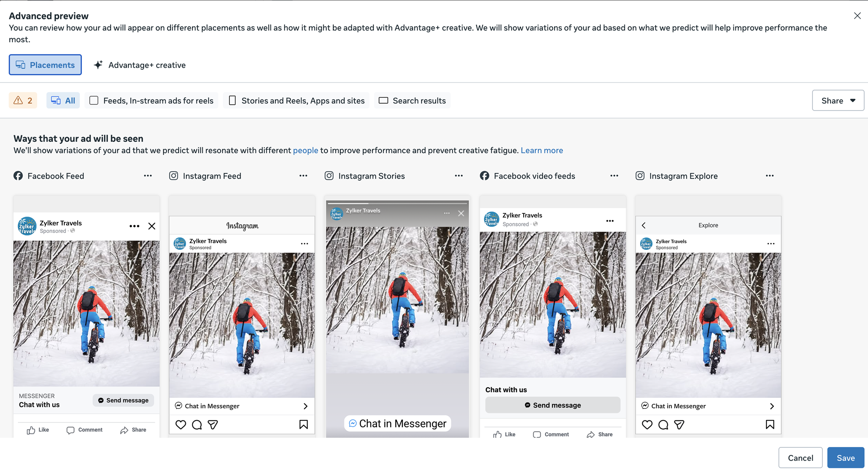Click Like thumb icon in Facebook Feed preview
Viewport: 868px width, 475px height.
(x=31, y=430)
